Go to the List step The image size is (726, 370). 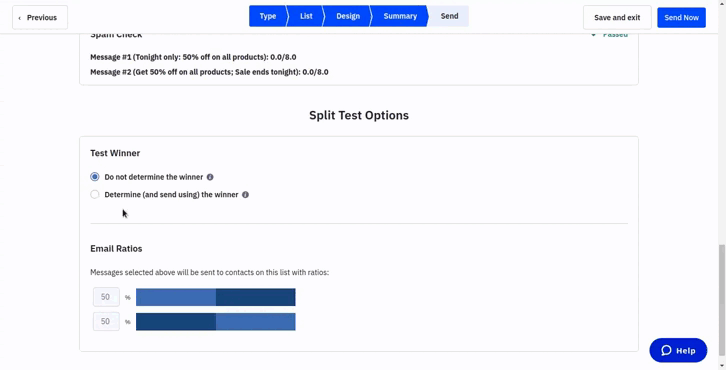tap(306, 16)
